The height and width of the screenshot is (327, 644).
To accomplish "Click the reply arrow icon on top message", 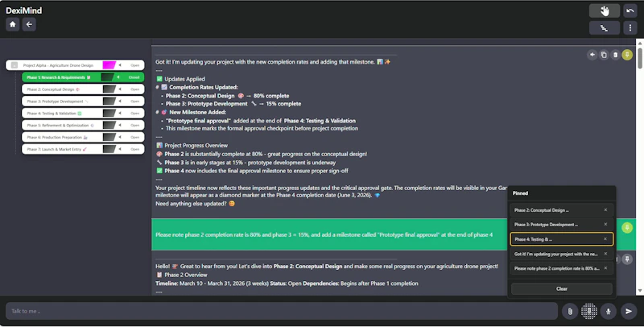I will (x=592, y=55).
